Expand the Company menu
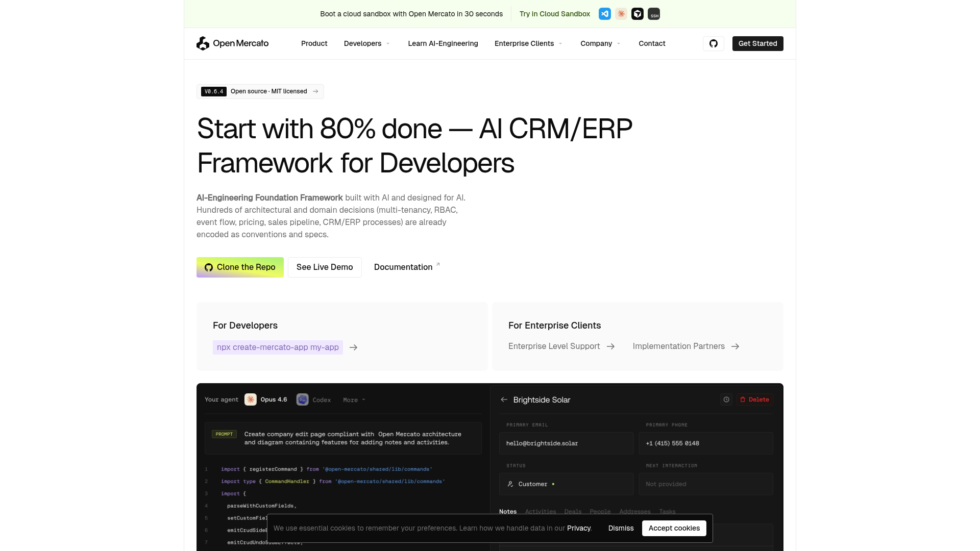 [x=601, y=43]
